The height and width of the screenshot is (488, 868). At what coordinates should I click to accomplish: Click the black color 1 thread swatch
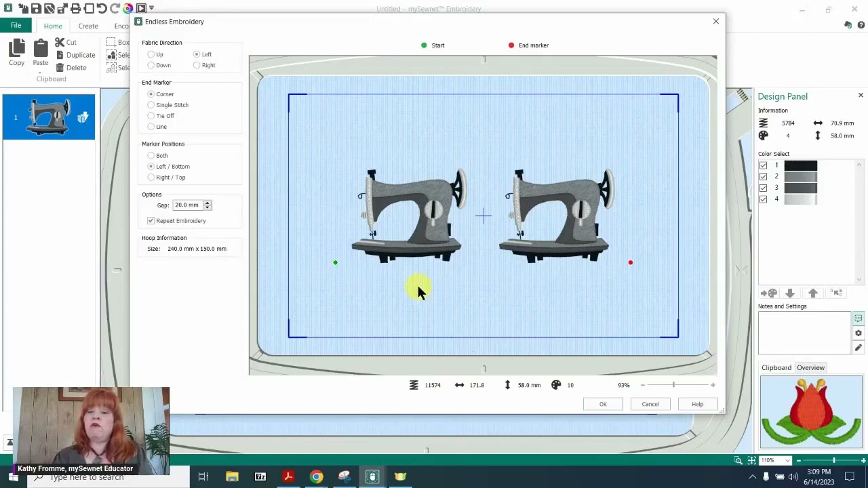click(x=801, y=165)
